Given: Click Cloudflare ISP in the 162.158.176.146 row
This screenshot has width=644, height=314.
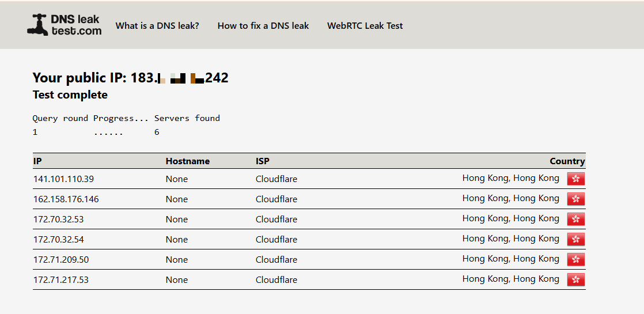Looking at the screenshot, I should 276,199.
